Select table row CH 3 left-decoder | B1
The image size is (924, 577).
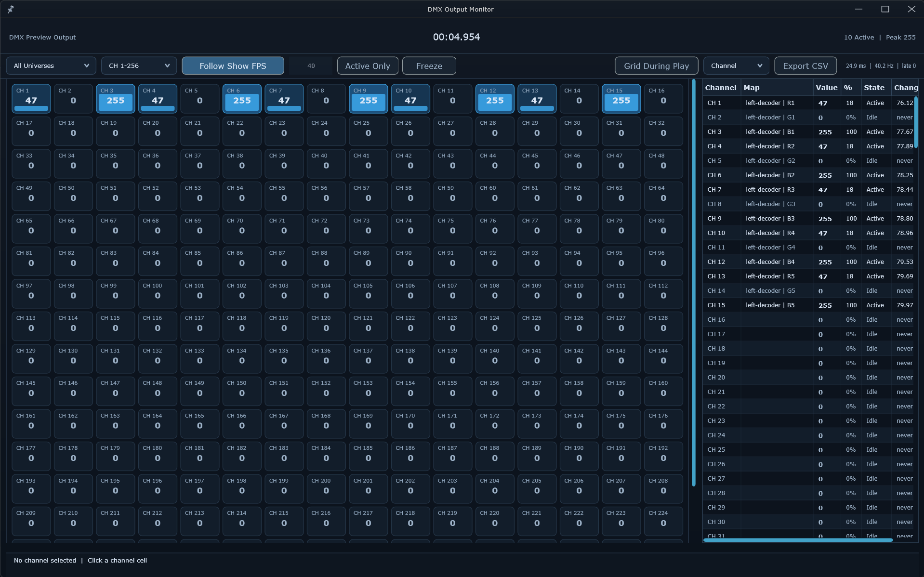[x=808, y=132]
